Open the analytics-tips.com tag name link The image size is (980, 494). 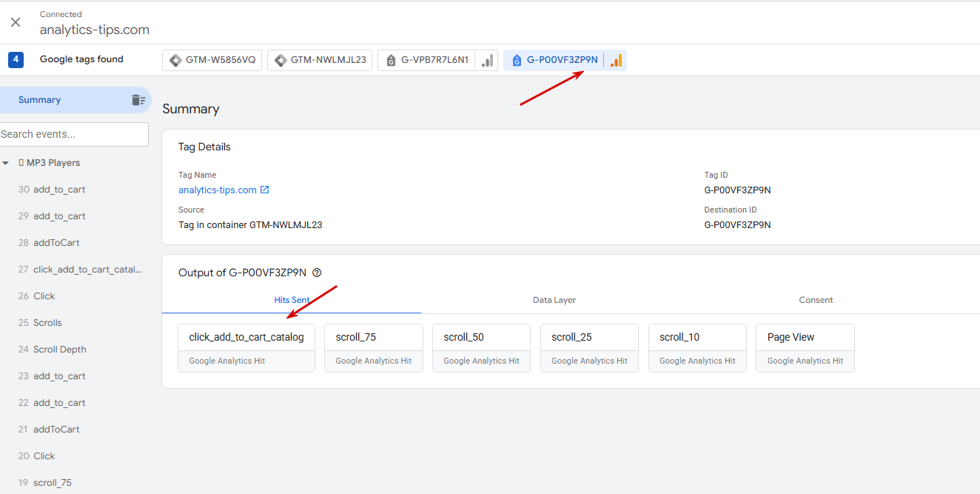click(x=218, y=190)
